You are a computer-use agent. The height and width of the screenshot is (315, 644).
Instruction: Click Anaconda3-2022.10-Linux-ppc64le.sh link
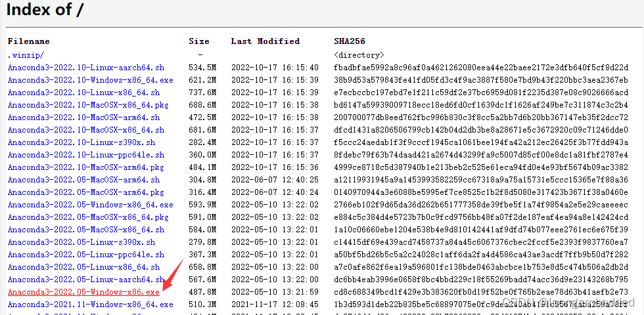coord(86,155)
